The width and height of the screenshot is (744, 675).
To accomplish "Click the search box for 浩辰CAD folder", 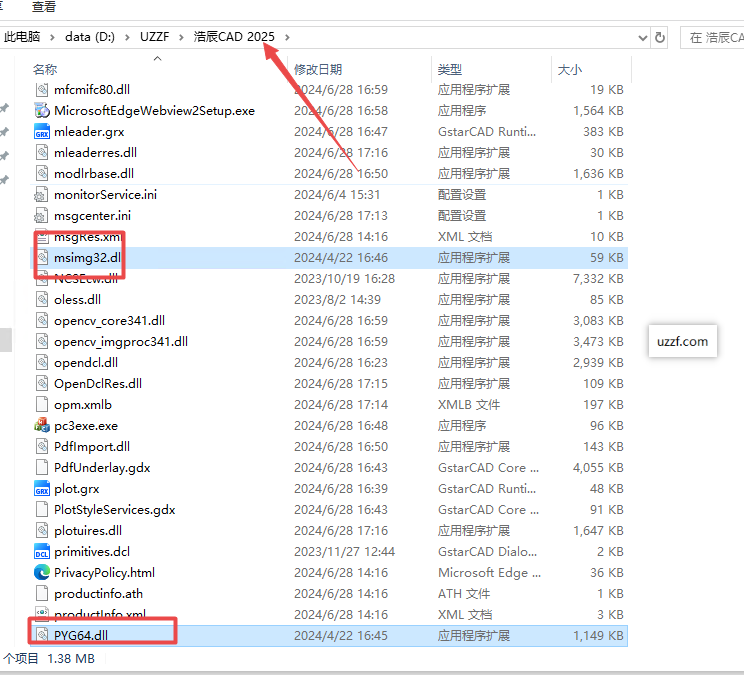I will pyautogui.click(x=714, y=37).
